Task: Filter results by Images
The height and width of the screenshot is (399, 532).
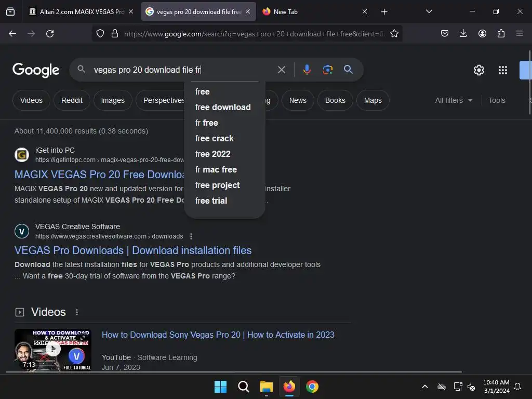Action: click(113, 100)
